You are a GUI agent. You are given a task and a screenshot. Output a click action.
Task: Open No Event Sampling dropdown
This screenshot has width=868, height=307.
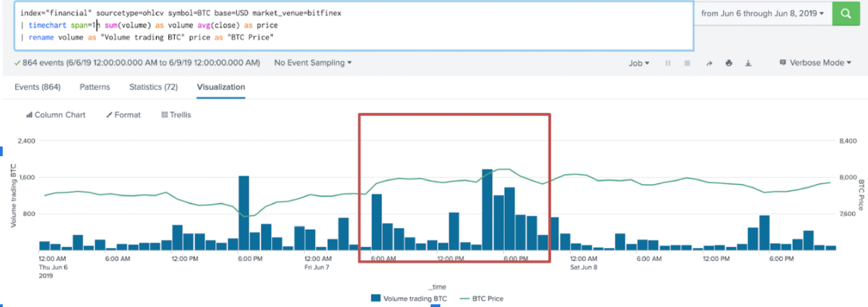[313, 63]
